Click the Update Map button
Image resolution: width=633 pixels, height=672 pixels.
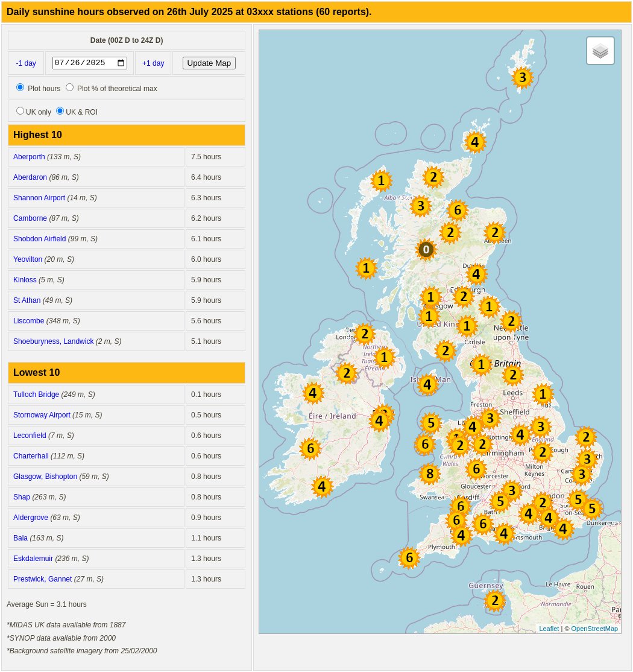point(209,63)
